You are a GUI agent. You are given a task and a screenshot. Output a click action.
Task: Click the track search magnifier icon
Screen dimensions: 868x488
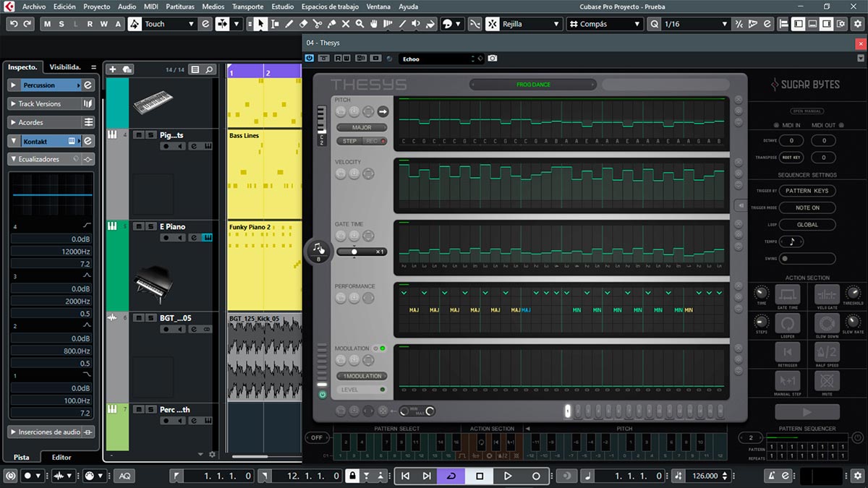(x=209, y=69)
